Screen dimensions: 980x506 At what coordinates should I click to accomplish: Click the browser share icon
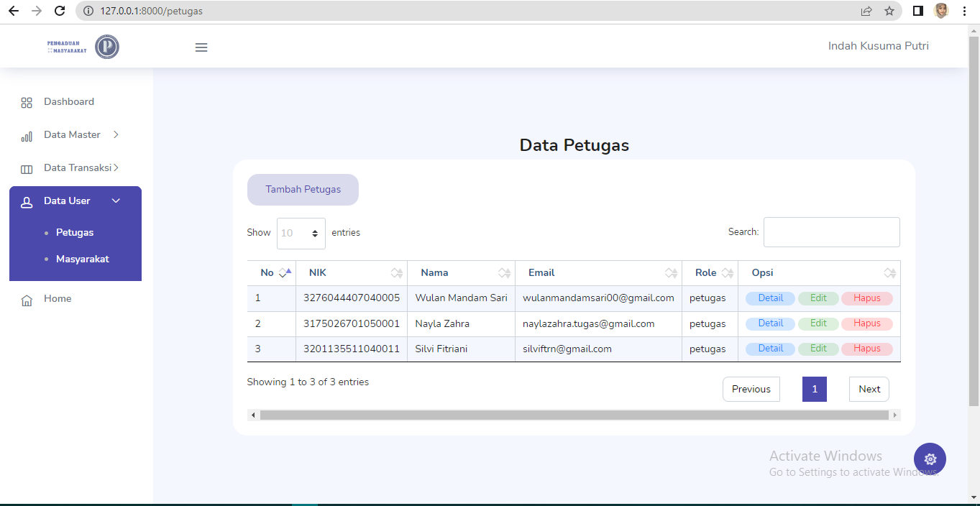tap(866, 11)
